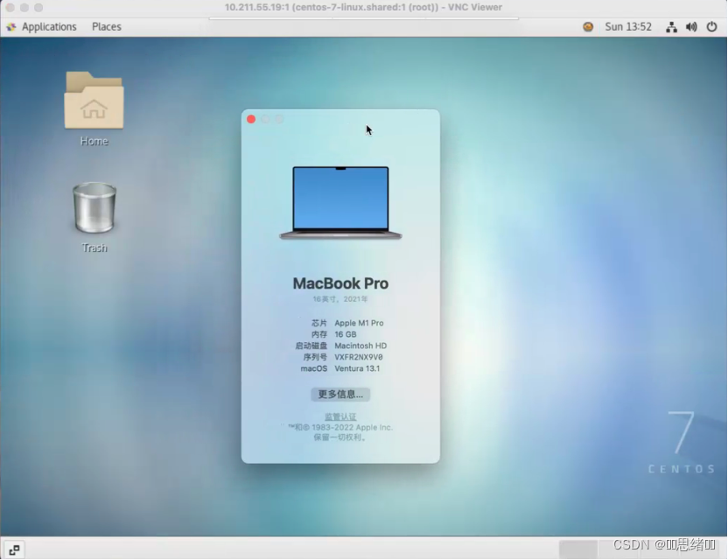Click the CentOS Applications logo icon
The image size is (728, 560).
pos(11,27)
